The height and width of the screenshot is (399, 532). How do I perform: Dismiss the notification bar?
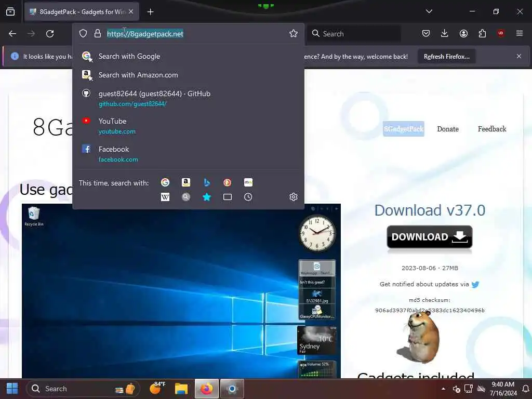click(x=519, y=56)
